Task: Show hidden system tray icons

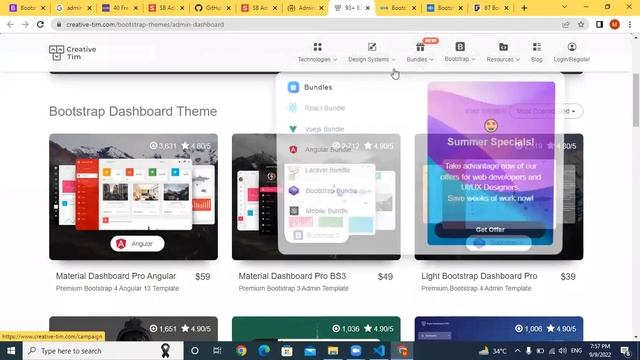Action: tap(517, 351)
